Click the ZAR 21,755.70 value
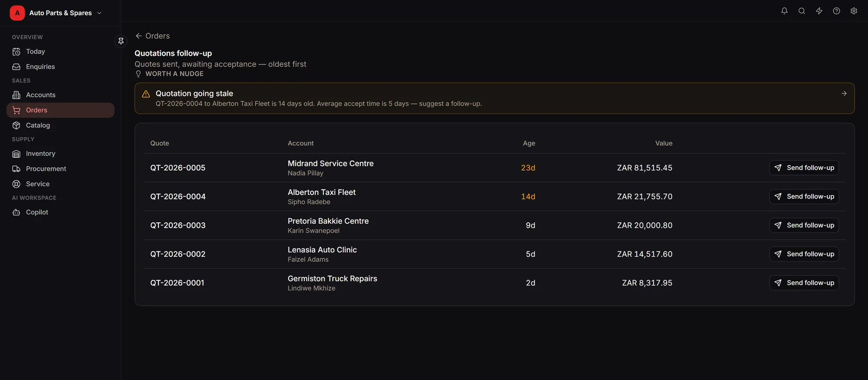Viewport: 868px width, 380px height. click(x=644, y=196)
